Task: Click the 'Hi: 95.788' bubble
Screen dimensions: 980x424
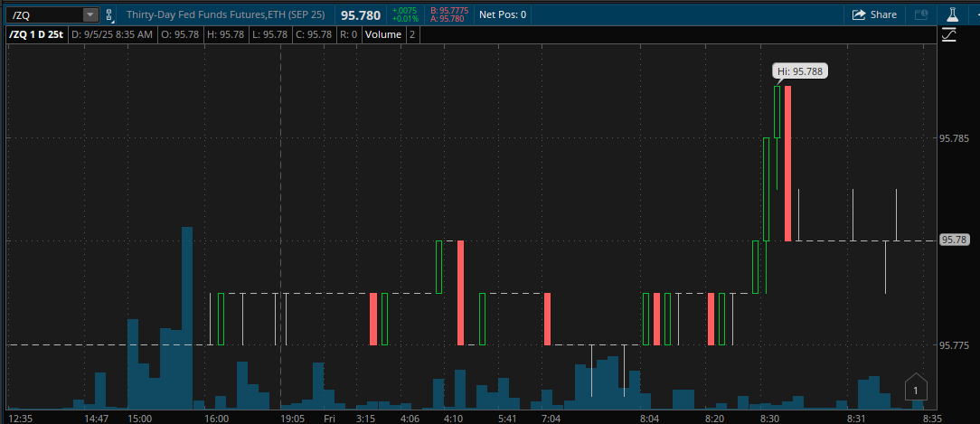Action: coord(800,71)
